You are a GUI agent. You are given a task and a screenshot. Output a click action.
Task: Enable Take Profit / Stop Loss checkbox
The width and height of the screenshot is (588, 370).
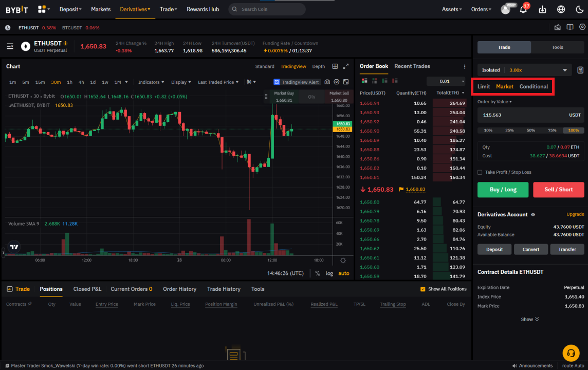click(480, 172)
